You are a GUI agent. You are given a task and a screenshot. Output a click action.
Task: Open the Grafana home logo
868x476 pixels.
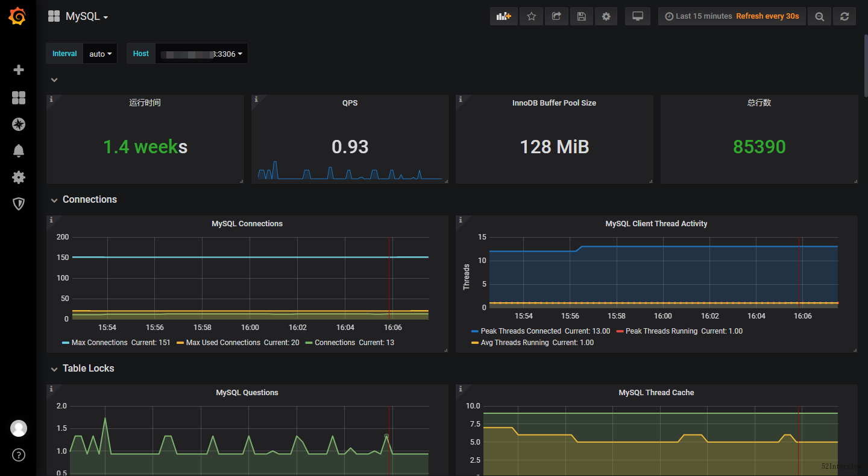[x=17, y=16]
